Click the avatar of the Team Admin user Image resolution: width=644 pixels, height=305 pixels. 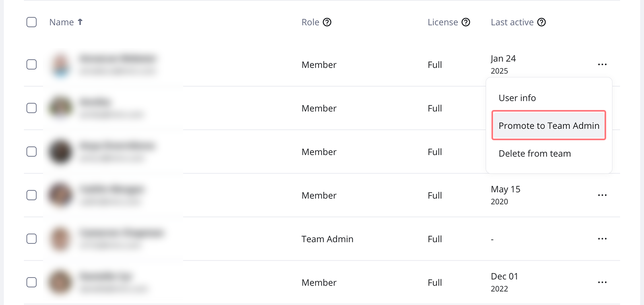click(60, 239)
